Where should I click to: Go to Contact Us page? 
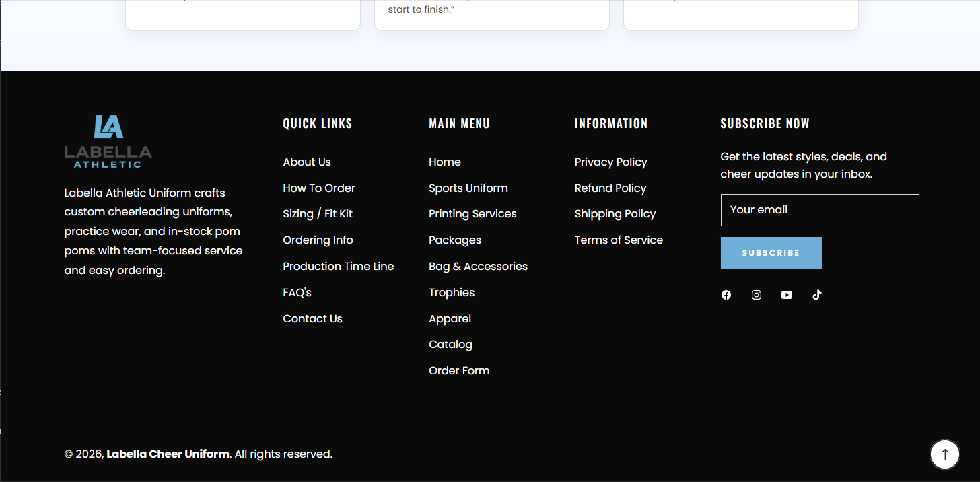pos(313,319)
